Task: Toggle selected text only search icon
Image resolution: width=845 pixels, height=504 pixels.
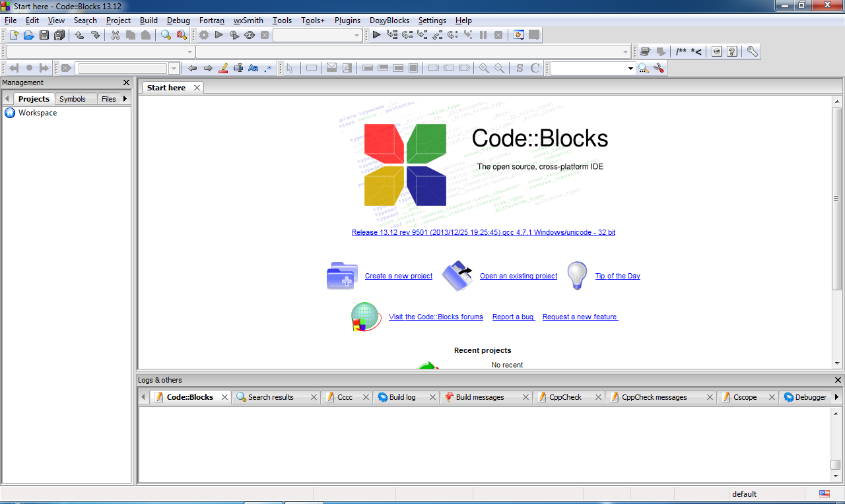Action: (x=238, y=68)
